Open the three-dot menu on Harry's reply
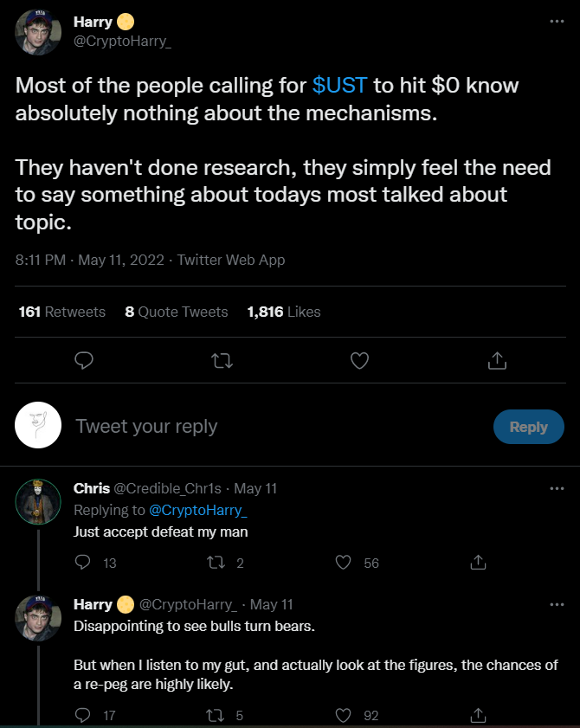 point(557,604)
